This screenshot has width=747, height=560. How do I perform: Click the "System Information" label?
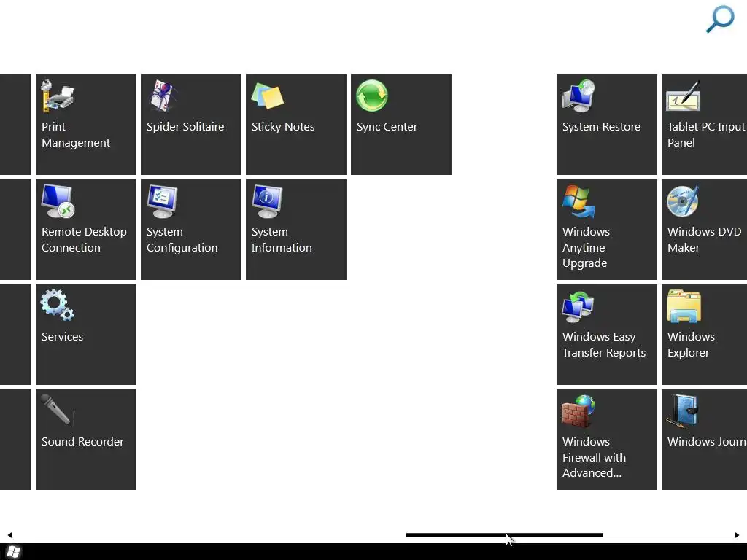coord(282,239)
